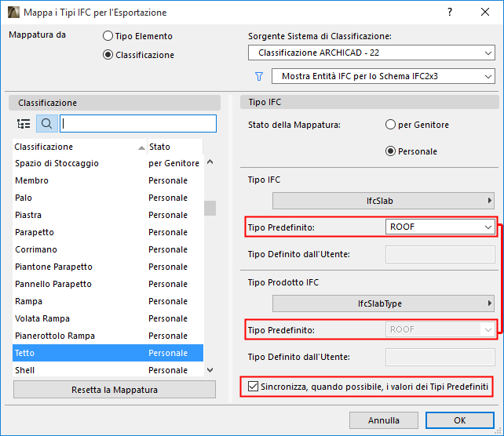Viewport: 504px width, 436px height.
Task: Click the Annulla button
Action: pos(384,420)
